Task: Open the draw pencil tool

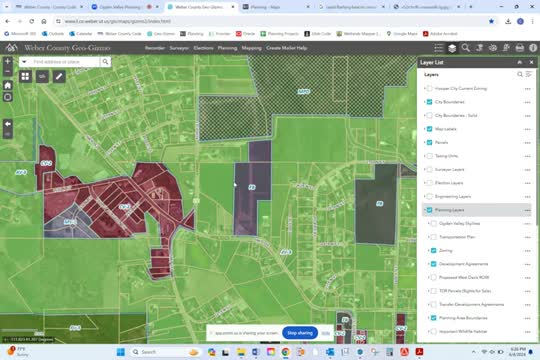Action: [x=59, y=76]
